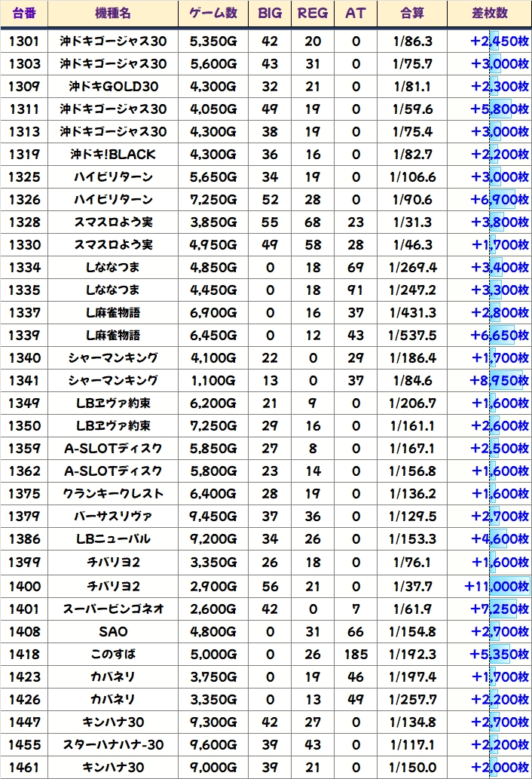
Task: Click 6,900G game count cell
Action: (x=213, y=313)
